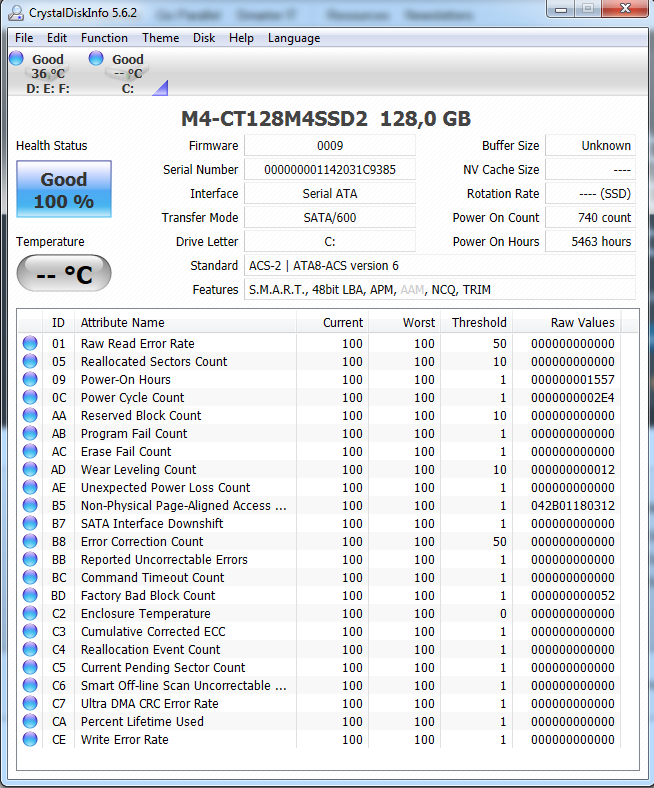Click status orb of Power-On Hours row
This screenshot has height=788, width=654.
30,379
